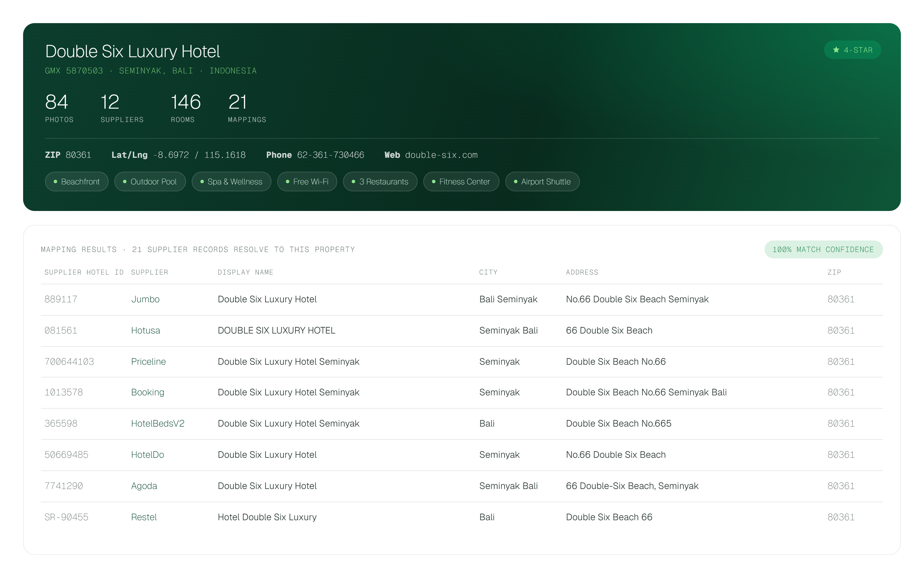This screenshot has width=924, height=578.
Task: Open the Jumbo supplier link
Action: (x=145, y=299)
